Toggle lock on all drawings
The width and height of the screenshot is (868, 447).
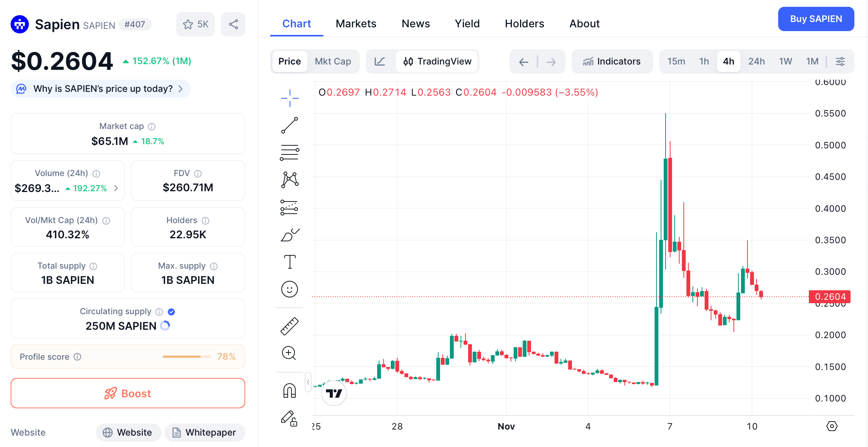[x=289, y=418]
